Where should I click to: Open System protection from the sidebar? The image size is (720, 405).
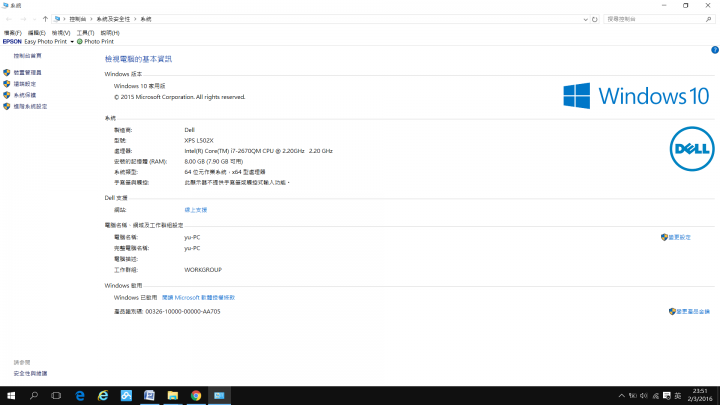point(25,95)
